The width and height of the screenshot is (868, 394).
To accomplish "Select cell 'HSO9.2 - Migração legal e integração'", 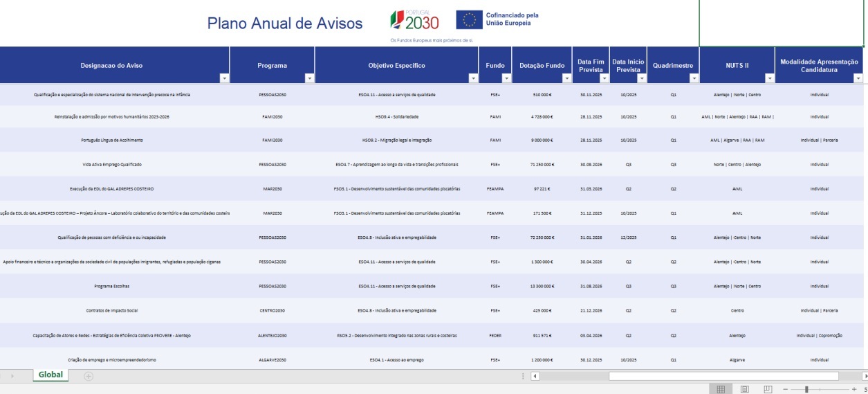I will pos(397,140).
